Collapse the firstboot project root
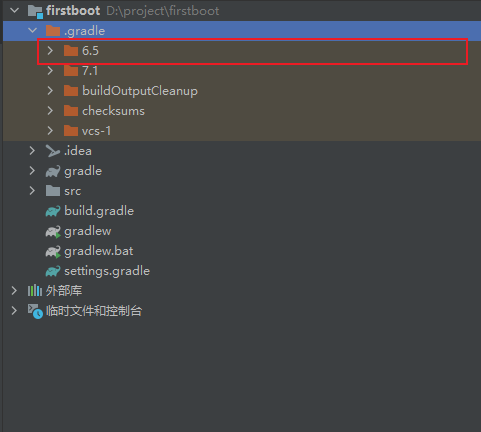This screenshot has width=481, height=432. [x=15, y=11]
